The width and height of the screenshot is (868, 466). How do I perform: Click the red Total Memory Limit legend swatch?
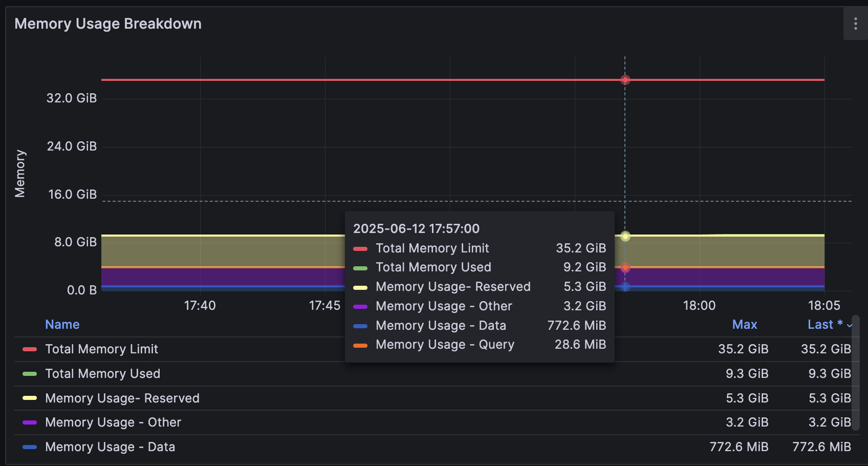coord(30,349)
